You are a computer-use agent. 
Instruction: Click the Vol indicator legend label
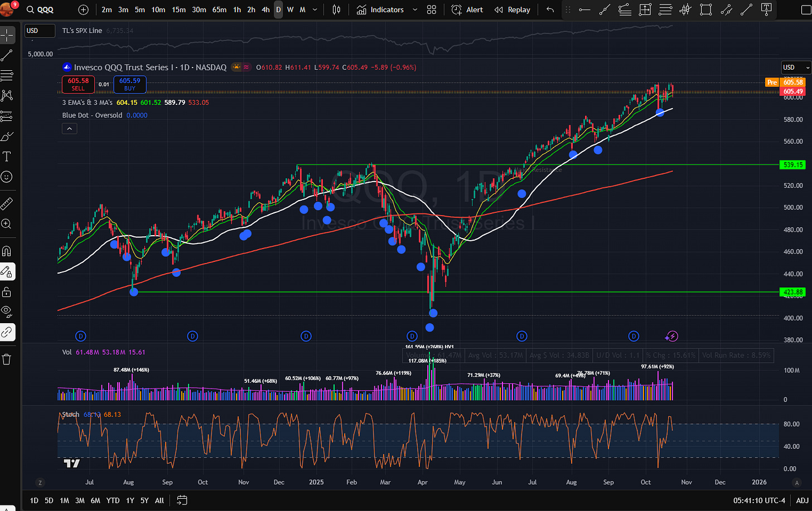click(67, 352)
